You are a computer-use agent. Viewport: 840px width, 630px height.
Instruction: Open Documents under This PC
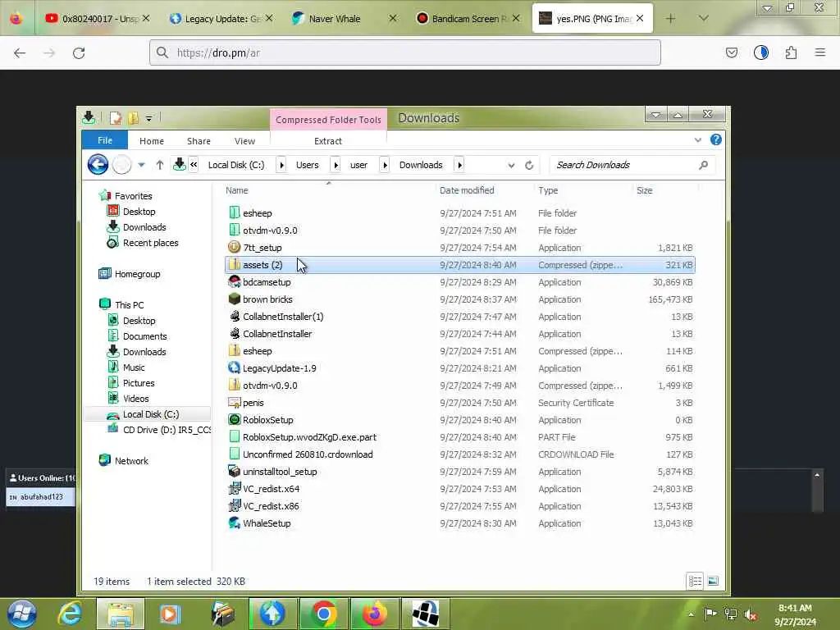click(x=144, y=336)
